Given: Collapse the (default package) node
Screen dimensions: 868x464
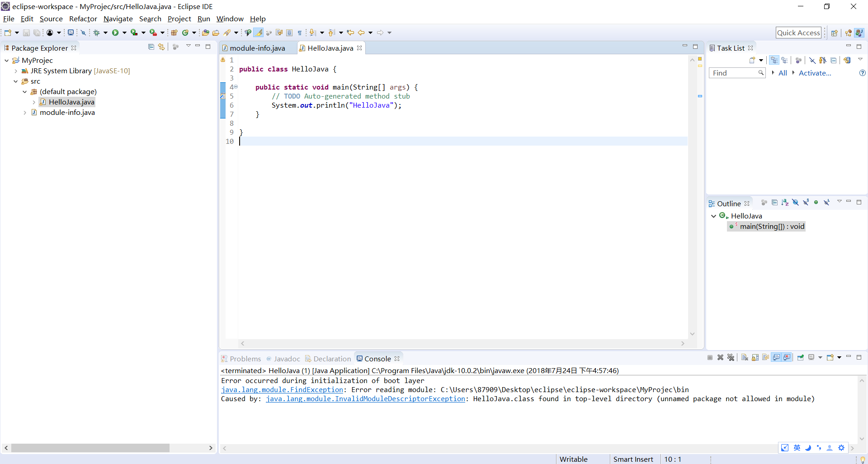Looking at the screenshot, I should [x=25, y=92].
